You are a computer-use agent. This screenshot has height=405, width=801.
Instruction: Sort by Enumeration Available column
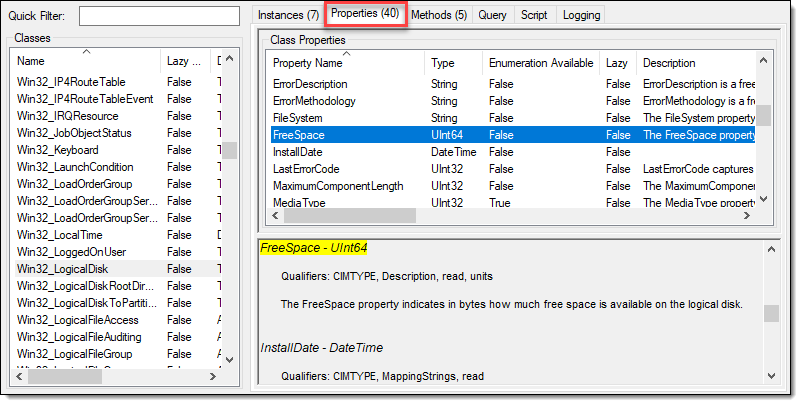tap(540, 63)
